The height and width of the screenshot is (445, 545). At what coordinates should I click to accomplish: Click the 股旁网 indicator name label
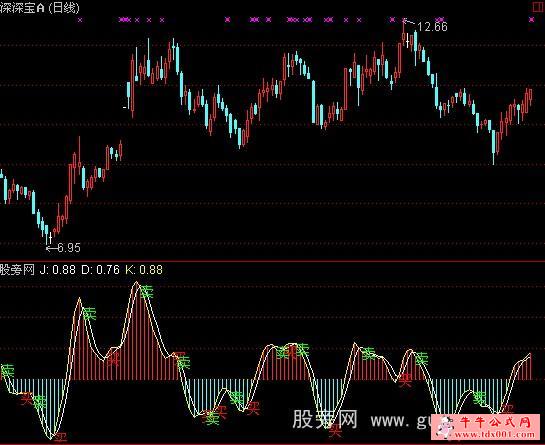[17, 270]
